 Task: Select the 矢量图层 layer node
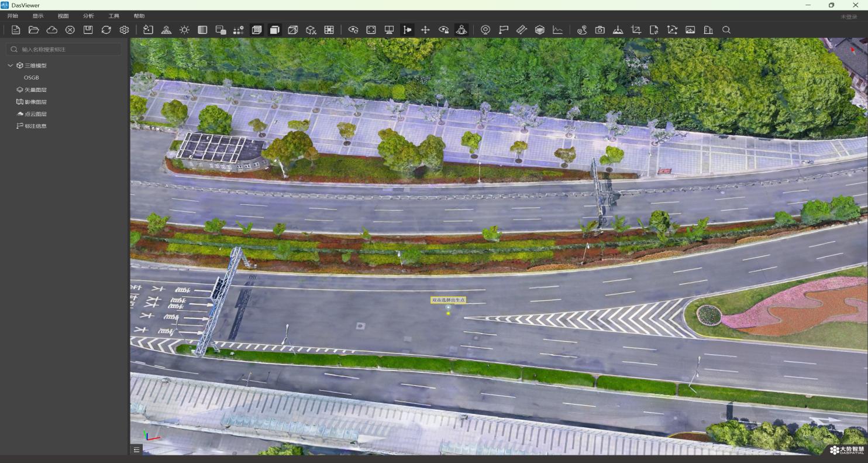pyautogui.click(x=32, y=90)
